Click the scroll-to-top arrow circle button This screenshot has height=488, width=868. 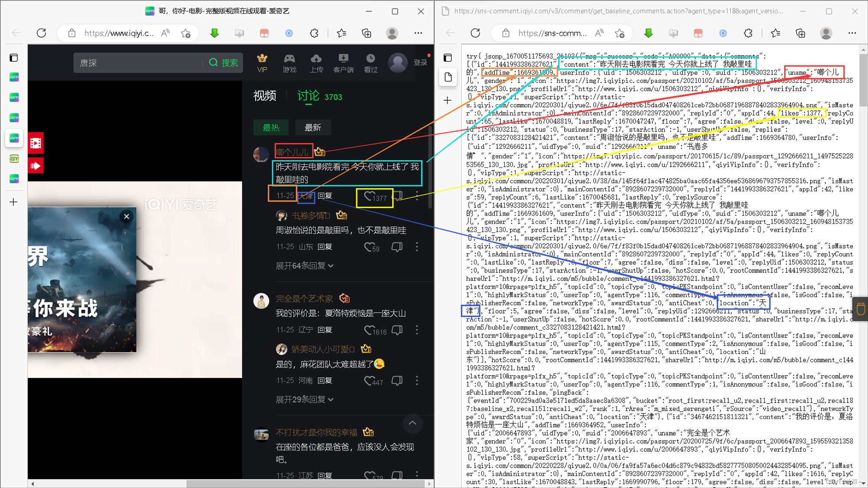click(x=412, y=423)
